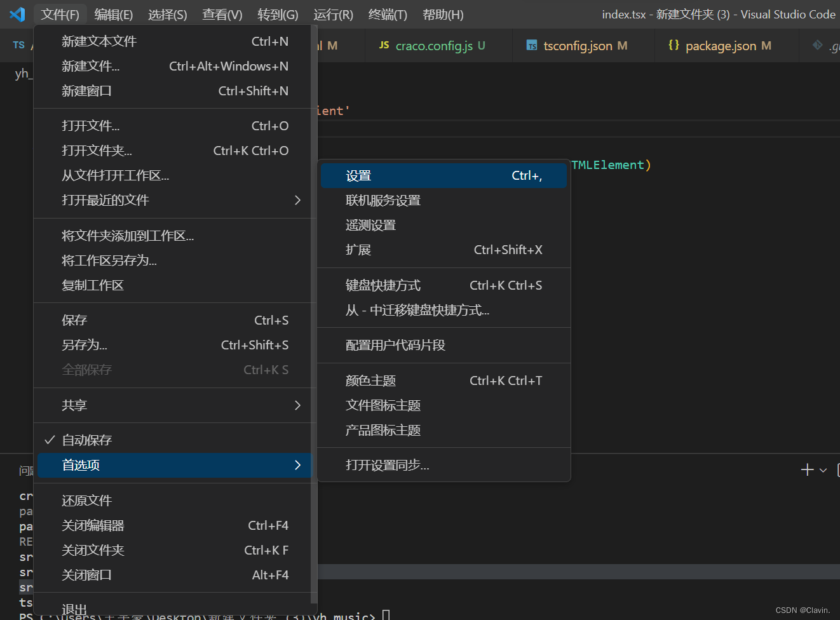Screen dimensions: 840x620
Task: Expand the 共享 submenu arrow
Action: tap(297, 405)
